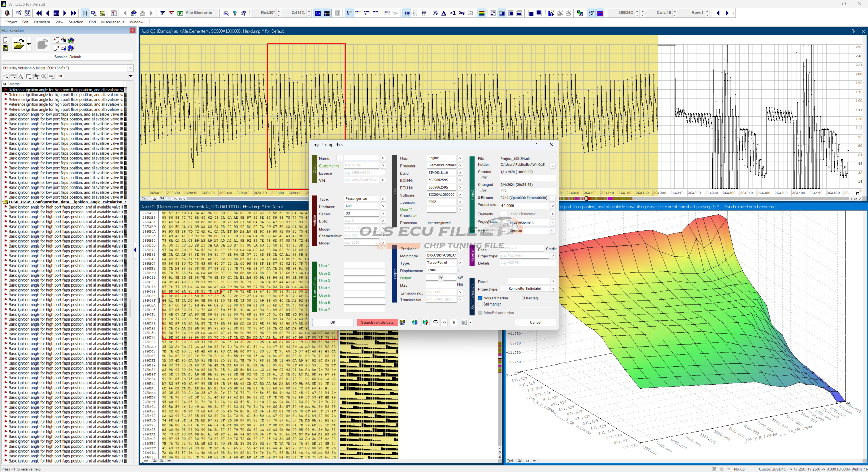868x472 pixels.
Task: Click the blue Engine color bar
Action: (395, 274)
